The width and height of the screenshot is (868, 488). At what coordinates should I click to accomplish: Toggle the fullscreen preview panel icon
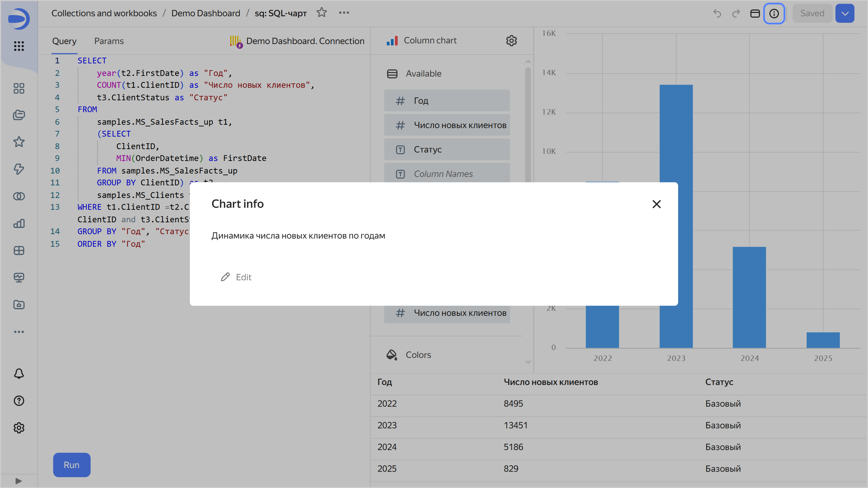coord(755,14)
